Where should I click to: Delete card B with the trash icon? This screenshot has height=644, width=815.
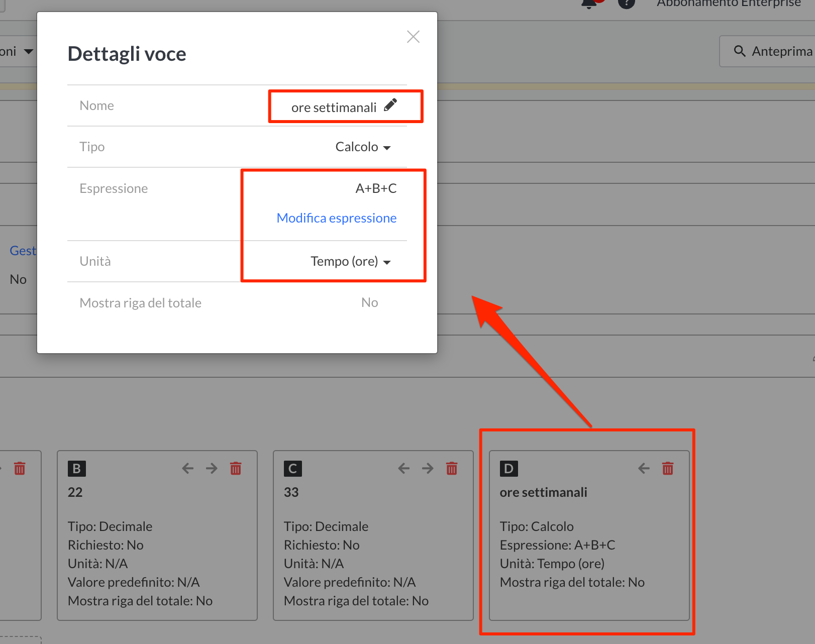coord(236,469)
